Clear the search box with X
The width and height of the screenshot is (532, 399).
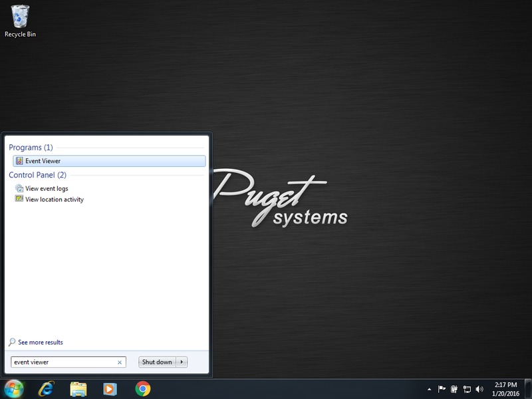120,362
